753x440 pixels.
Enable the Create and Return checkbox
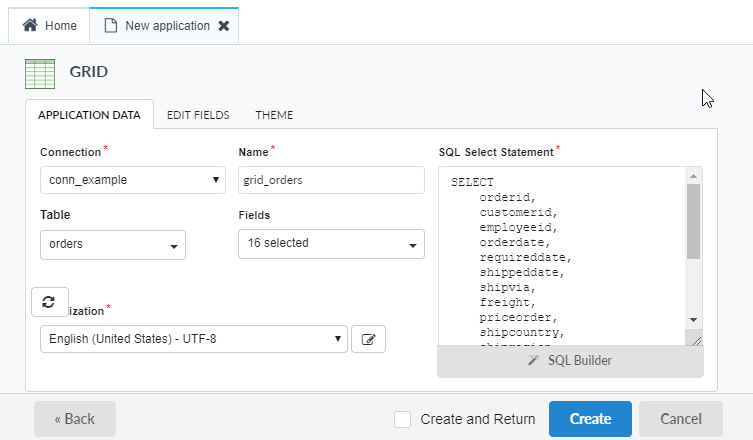point(403,419)
